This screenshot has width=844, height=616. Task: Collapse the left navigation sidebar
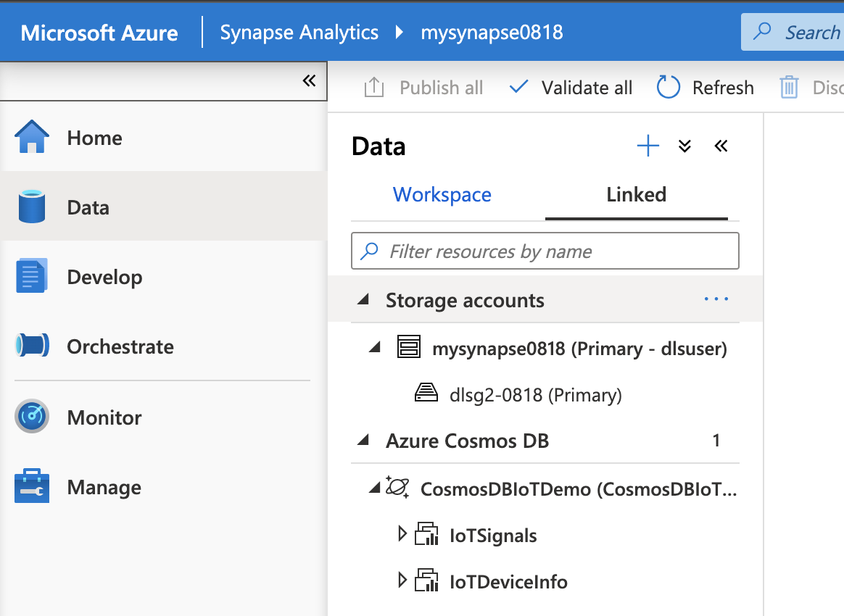point(310,80)
